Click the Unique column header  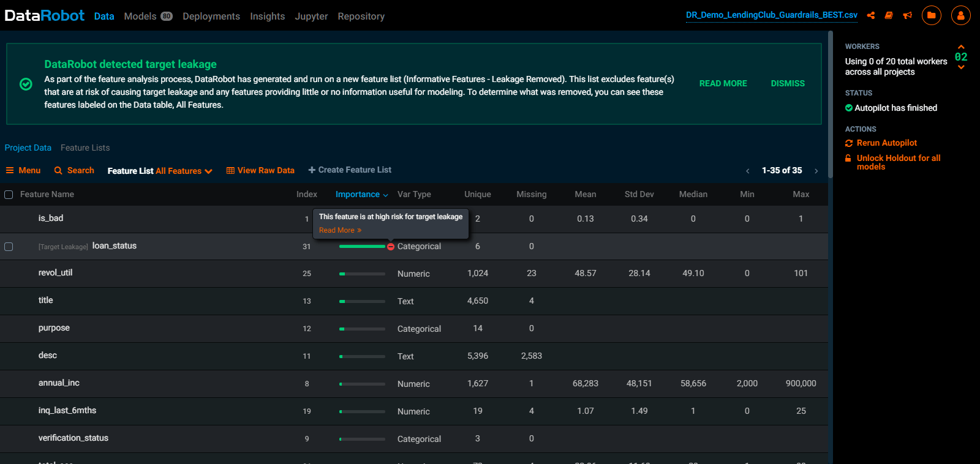click(x=478, y=194)
